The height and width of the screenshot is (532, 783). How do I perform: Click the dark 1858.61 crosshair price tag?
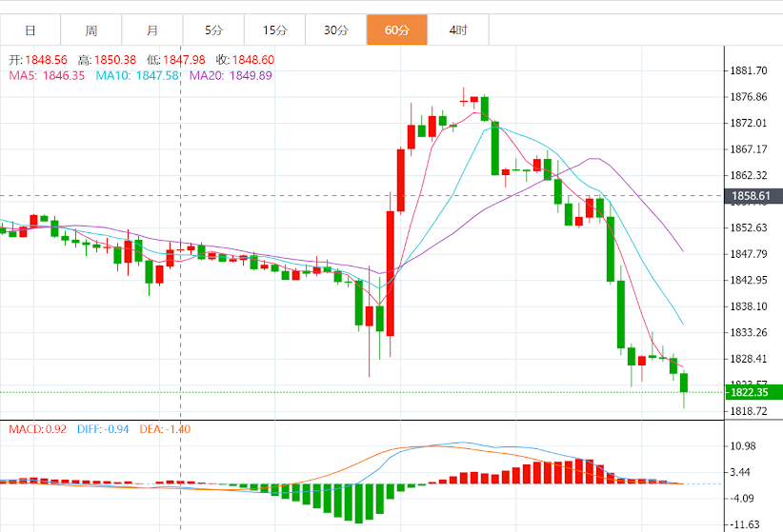(x=753, y=196)
